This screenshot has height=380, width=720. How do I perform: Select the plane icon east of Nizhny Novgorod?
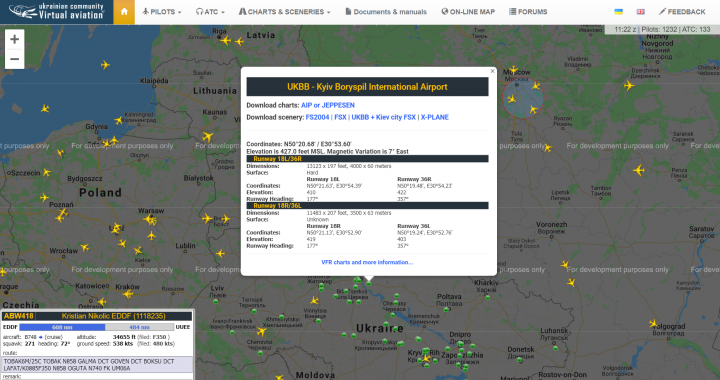[629, 85]
